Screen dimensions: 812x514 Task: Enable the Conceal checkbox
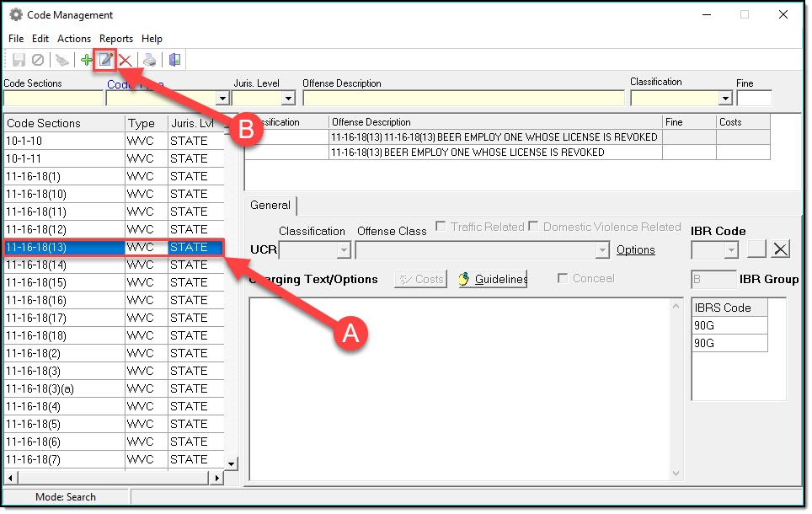563,279
